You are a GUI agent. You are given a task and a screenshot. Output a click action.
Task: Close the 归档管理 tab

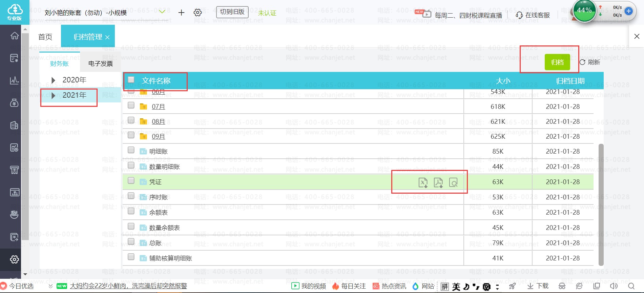pos(107,37)
